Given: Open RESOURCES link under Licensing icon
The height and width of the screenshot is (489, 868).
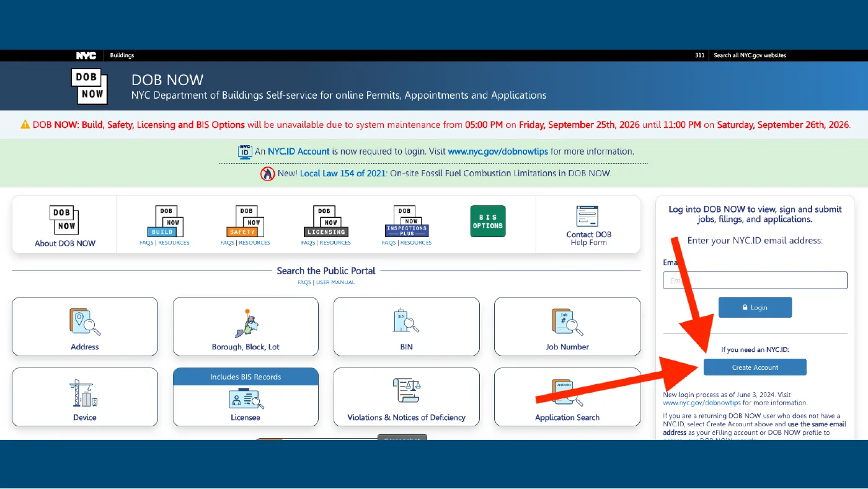Looking at the screenshot, I should tap(335, 243).
